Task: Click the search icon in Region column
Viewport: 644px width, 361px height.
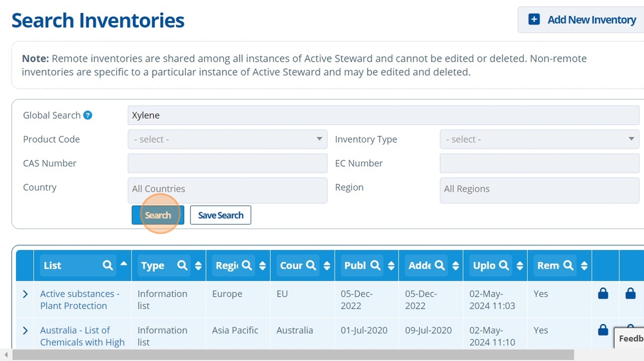Action: click(x=247, y=265)
